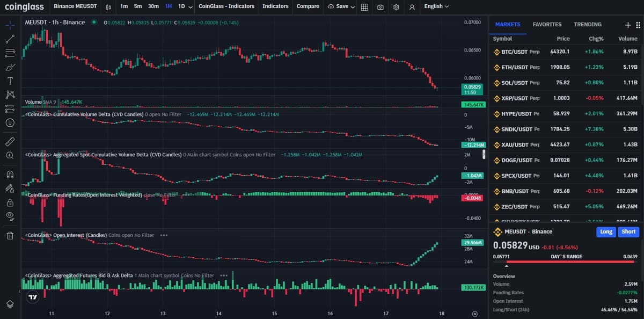Toggle lock all drawing tools
Image resolution: width=644 pixels, height=319 pixels.
click(x=10, y=202)
